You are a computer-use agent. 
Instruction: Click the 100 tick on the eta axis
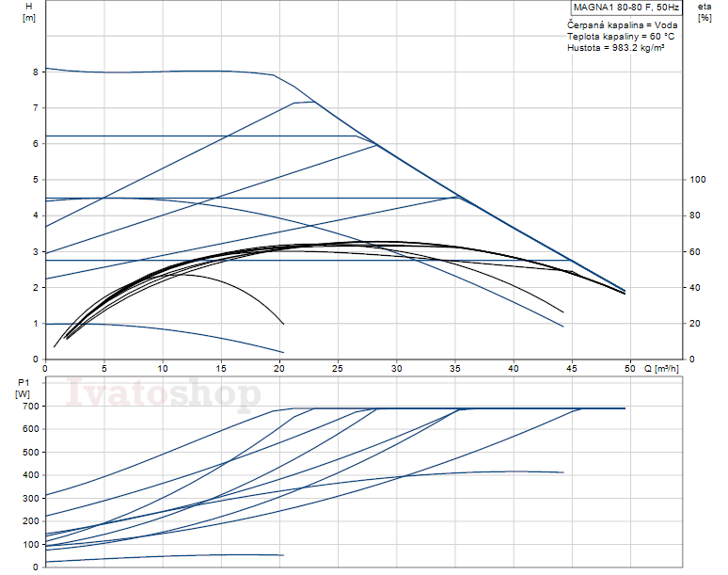[697, 180]
